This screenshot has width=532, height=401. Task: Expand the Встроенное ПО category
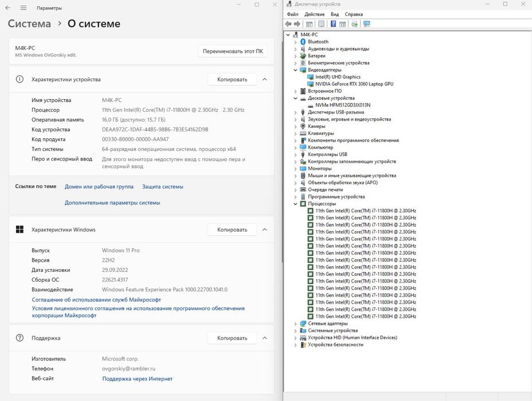(295, 91)
